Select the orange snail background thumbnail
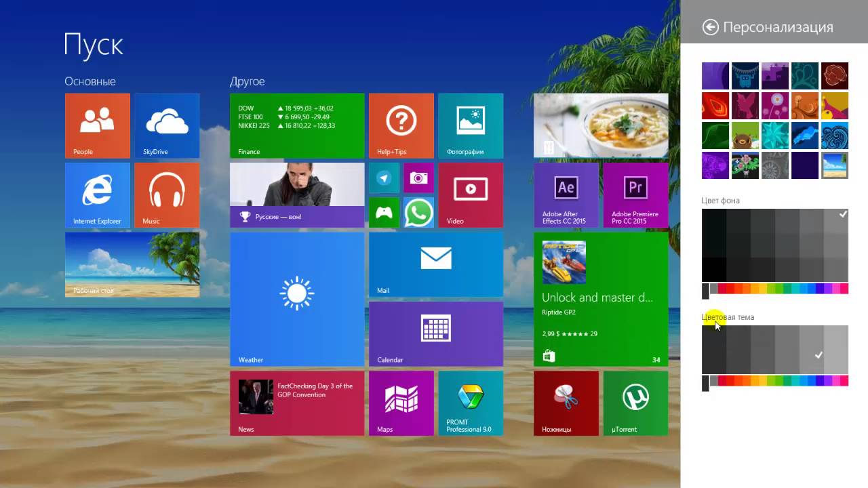 tap(805, 106)
